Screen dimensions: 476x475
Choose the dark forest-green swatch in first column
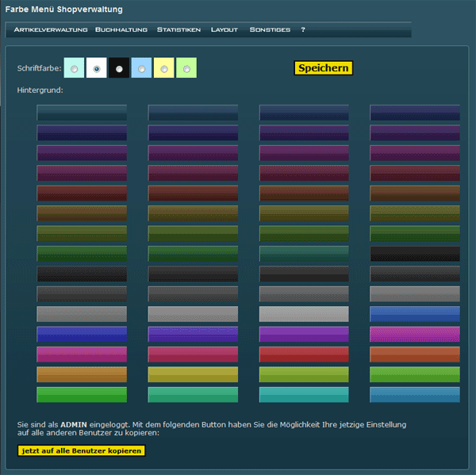82,254
